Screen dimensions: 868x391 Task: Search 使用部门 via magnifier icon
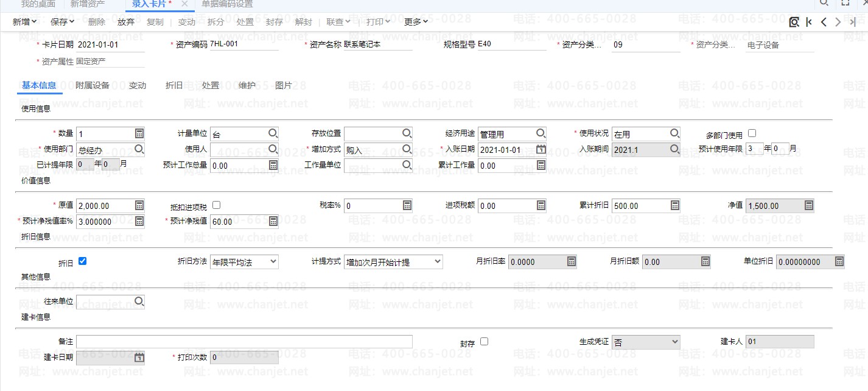pyautogui.click(x=139, y=149)
